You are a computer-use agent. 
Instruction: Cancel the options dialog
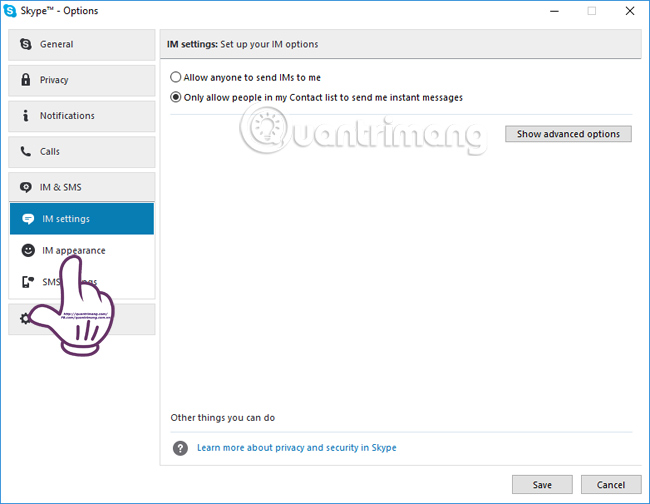(610, 485)
